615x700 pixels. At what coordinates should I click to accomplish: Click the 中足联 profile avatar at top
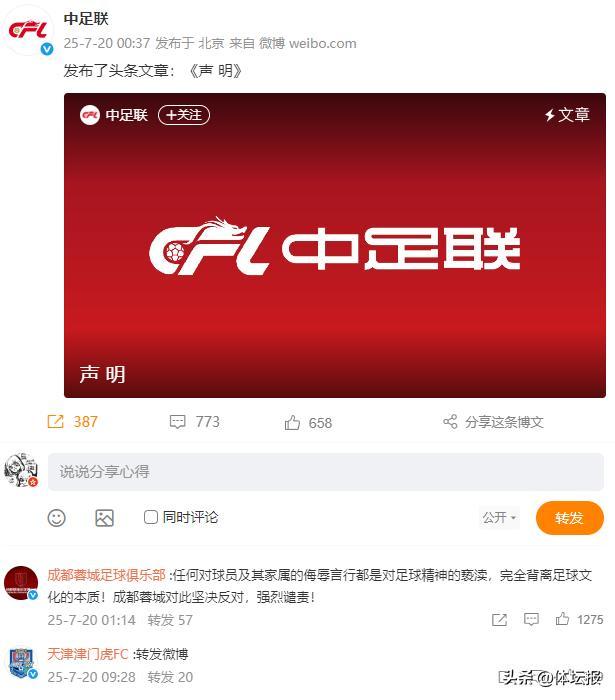pyautogui.click(x=29, y=31)
